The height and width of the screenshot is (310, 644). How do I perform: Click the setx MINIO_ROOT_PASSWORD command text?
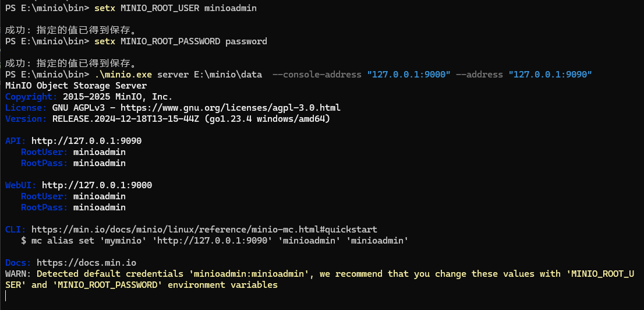(x=180, y=41)
